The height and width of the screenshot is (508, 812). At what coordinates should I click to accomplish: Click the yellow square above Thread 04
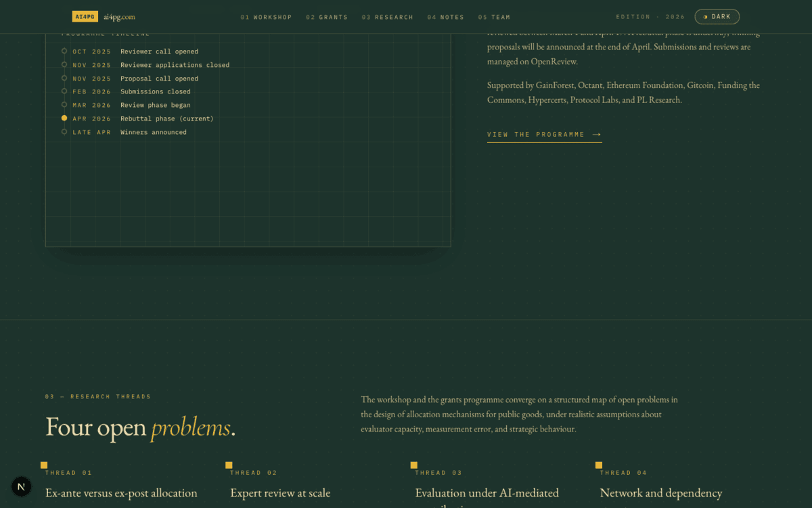599,465
